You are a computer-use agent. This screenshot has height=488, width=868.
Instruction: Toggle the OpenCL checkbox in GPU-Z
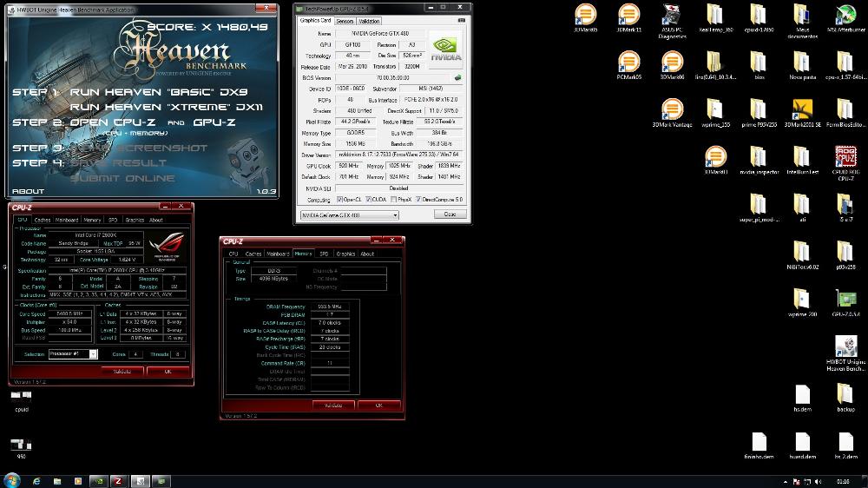pos(340,200)
